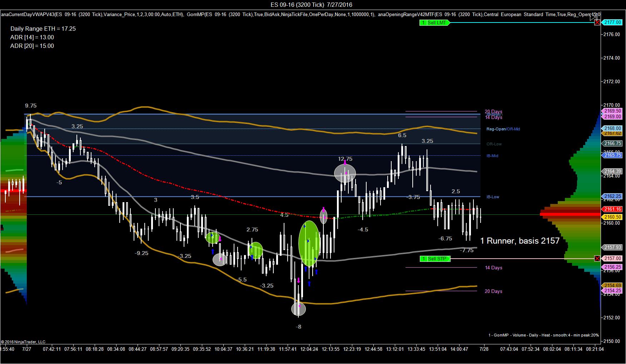
Task: Cancel the Sell LMT order with red X
Action: pyautogui.click(x=597, y=23)
